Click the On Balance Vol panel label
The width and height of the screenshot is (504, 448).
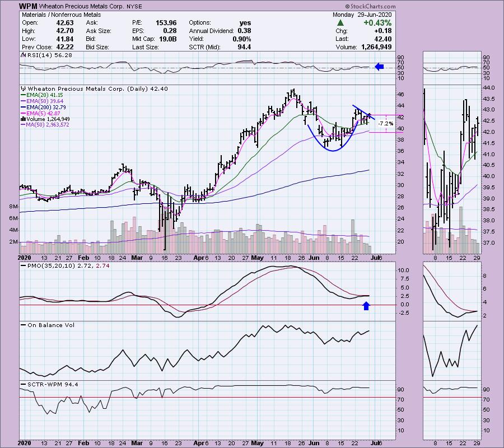point(51,325)
